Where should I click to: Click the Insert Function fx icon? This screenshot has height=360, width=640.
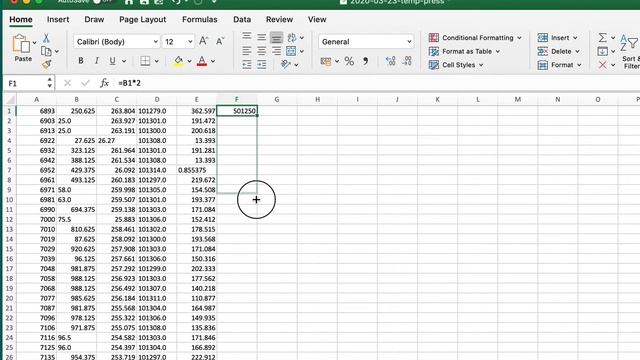tap(104, 83)
